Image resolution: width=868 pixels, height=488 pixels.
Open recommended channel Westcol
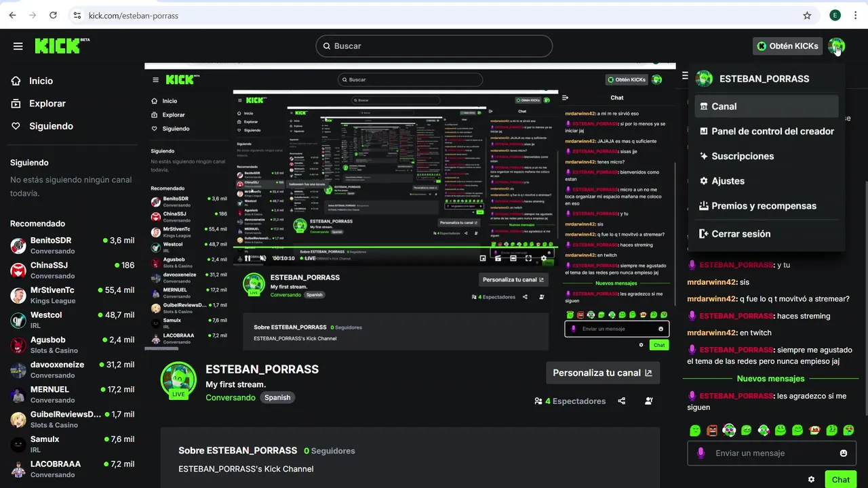[73, 320]
